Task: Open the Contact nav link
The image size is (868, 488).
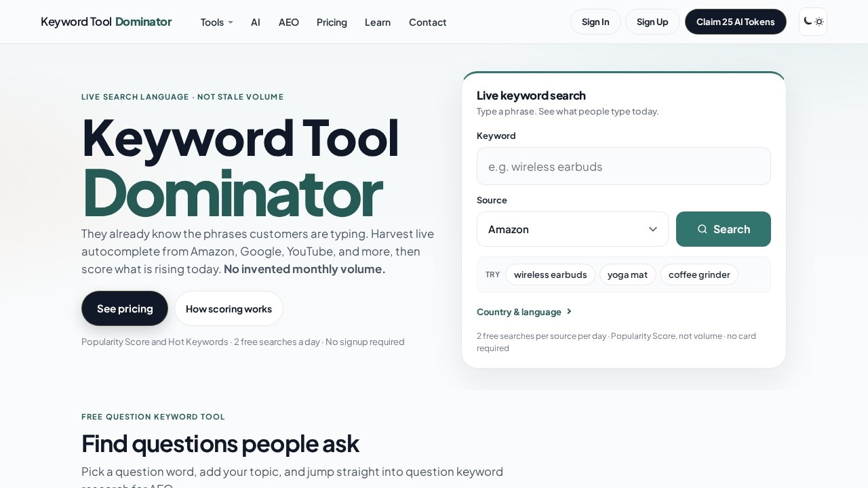Action: click(x=428, y=22)
